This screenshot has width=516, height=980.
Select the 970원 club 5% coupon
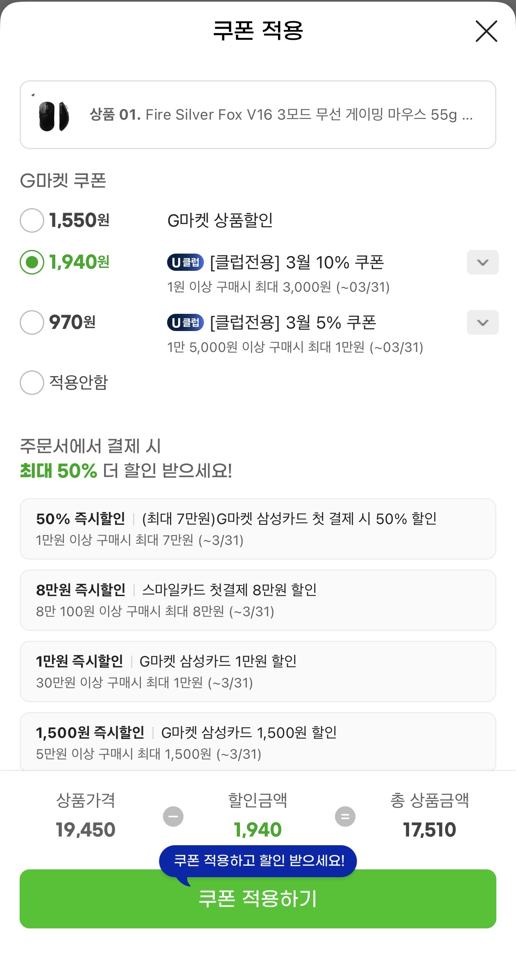coord(32,322)
